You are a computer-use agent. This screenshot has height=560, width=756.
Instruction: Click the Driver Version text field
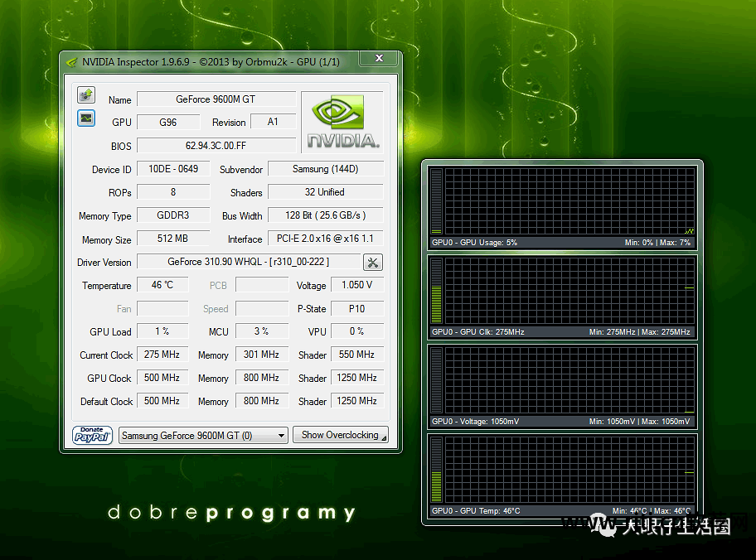(248, 263)
